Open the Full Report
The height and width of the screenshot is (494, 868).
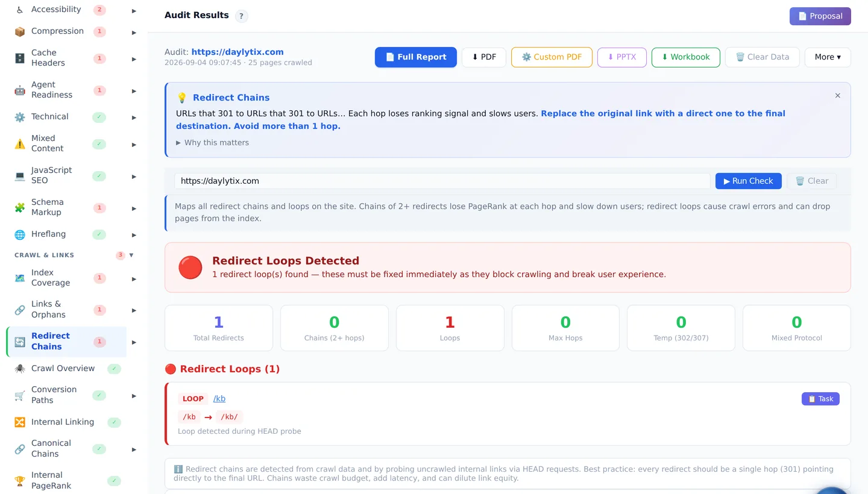(416, 57)
